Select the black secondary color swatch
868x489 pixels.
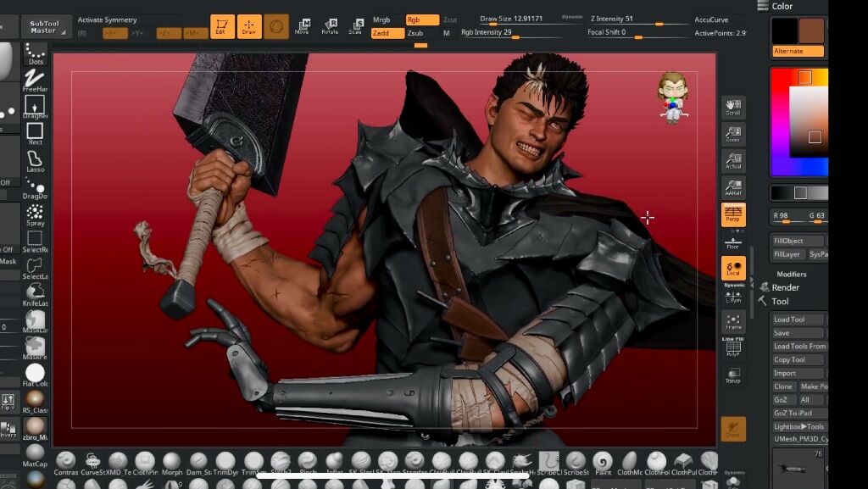coord(785,31)
